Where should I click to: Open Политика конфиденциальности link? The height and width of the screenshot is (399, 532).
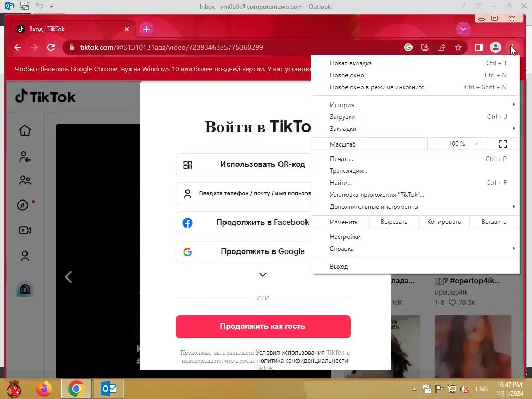pos(302,361)
